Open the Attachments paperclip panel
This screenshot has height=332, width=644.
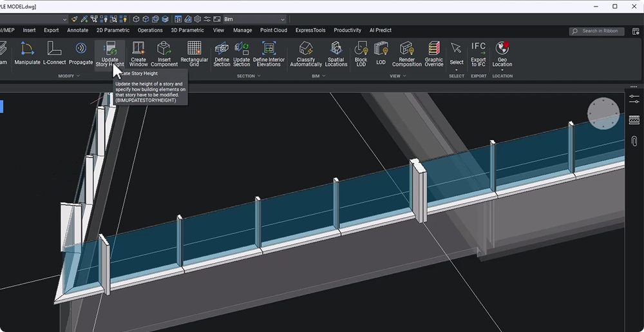point(634,141)
